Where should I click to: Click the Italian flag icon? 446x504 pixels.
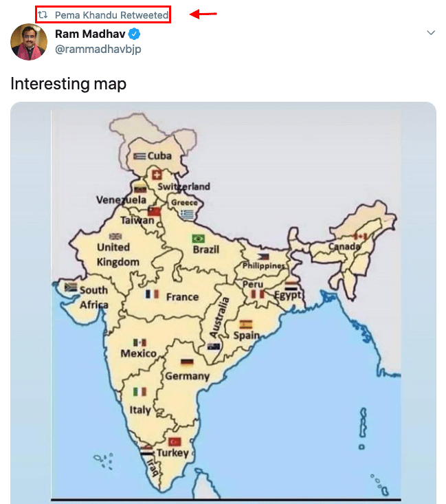[x=140, y=392]
